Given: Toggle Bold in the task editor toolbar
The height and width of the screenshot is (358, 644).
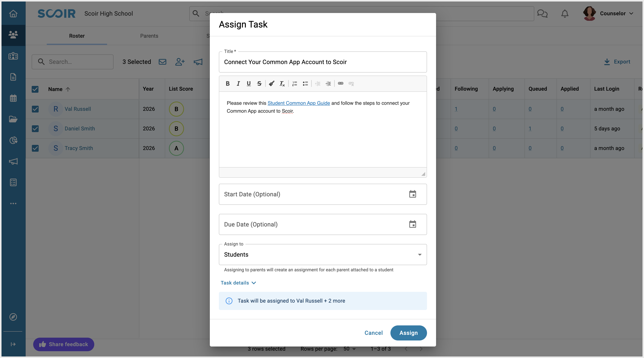Looking at the screenshot, I should click(228, 83).
